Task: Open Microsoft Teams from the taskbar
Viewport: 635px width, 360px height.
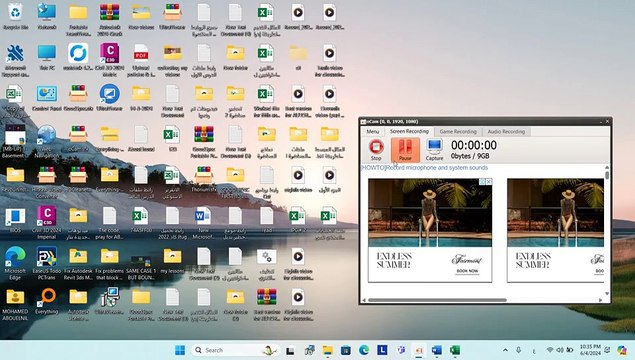Action: [x=401, y=350]
